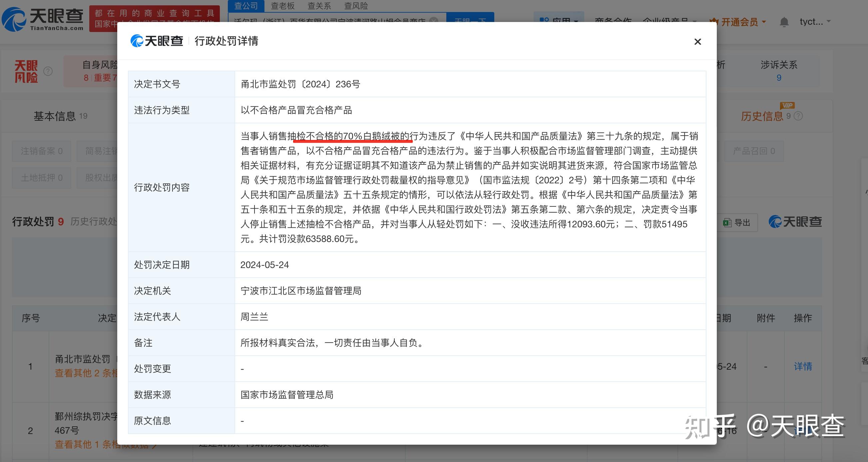Select decision number 甬北市监处罚〔2024〕236号
This screenshot has width=868, height=462.
click(x=300, y=84)
